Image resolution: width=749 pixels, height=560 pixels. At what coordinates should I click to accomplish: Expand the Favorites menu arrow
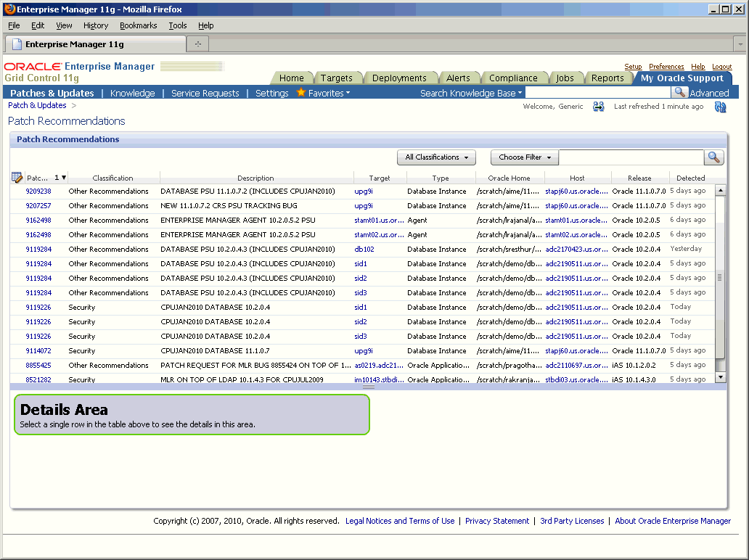[348, 93]
